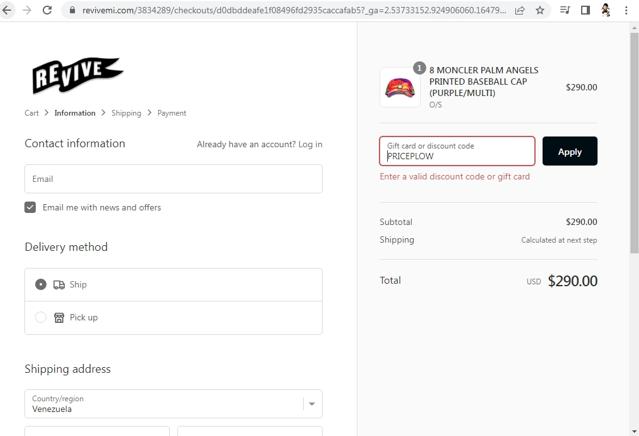This screenshot has height=436, width=639.
Task: Click the browser address bar URL
Action: 293,10
